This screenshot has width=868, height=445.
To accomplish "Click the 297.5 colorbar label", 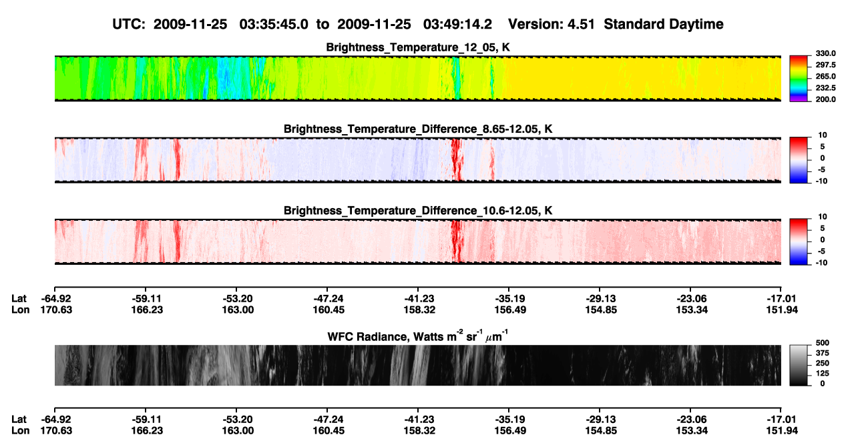I will click(826, 65).
